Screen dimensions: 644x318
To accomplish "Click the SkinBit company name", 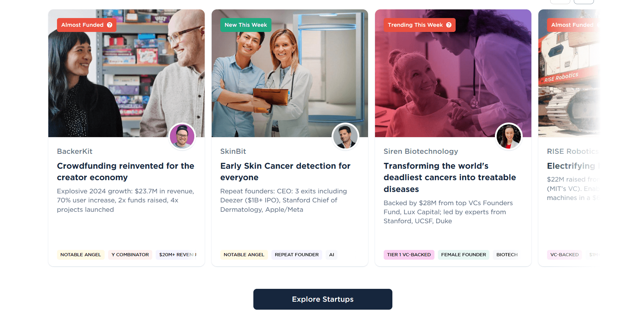I will point(233,151).
